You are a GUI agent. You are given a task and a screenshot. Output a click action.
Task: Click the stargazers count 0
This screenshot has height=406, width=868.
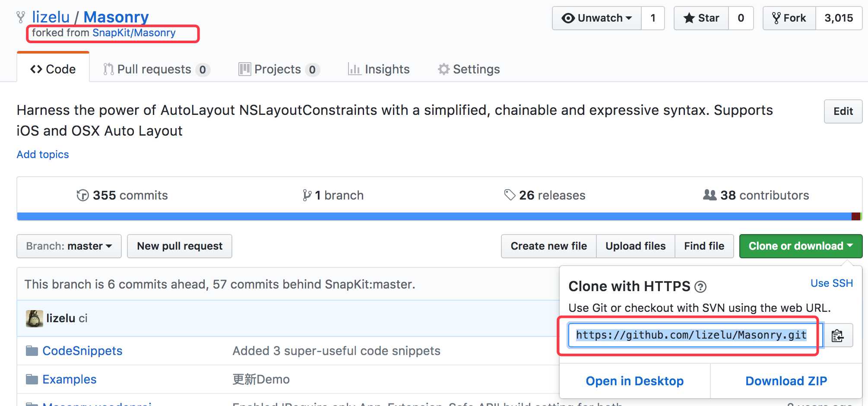(x=741, y=18)
